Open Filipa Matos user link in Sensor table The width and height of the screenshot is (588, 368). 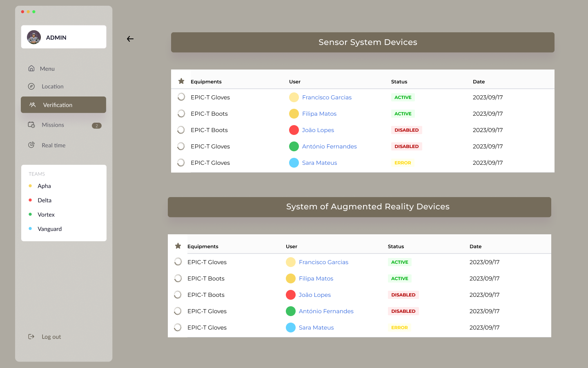[x=319, y=114]
